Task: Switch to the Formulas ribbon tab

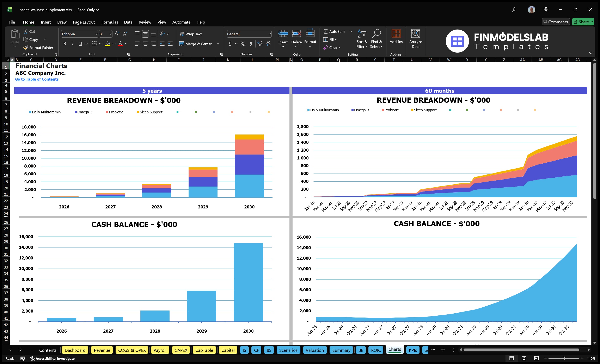Action: click(x=110, y=22)
